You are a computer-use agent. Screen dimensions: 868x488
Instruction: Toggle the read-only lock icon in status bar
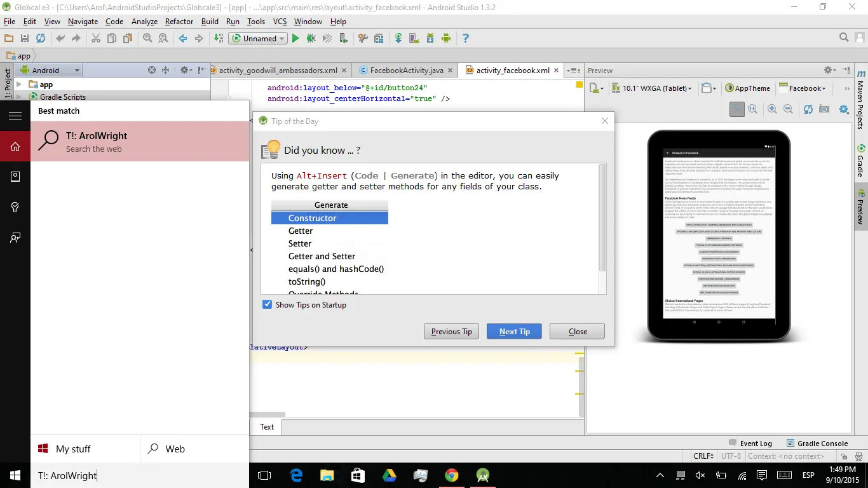pos(844,456)
